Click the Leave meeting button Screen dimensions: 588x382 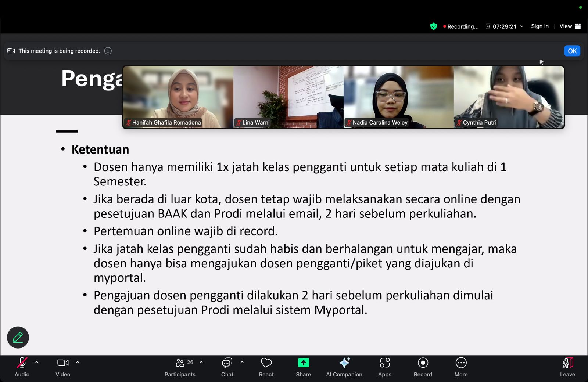(567, 367)
